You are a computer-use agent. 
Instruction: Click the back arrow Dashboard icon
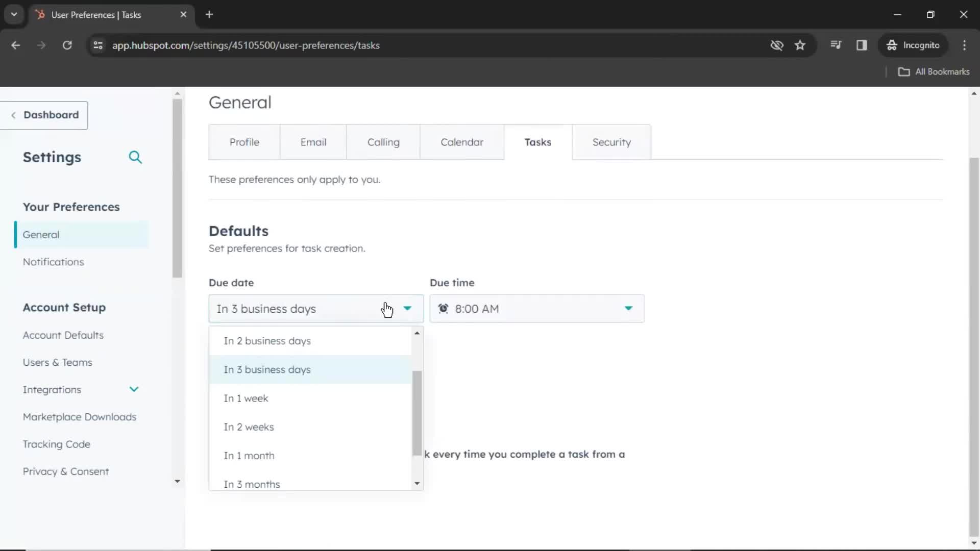(13, 114)
